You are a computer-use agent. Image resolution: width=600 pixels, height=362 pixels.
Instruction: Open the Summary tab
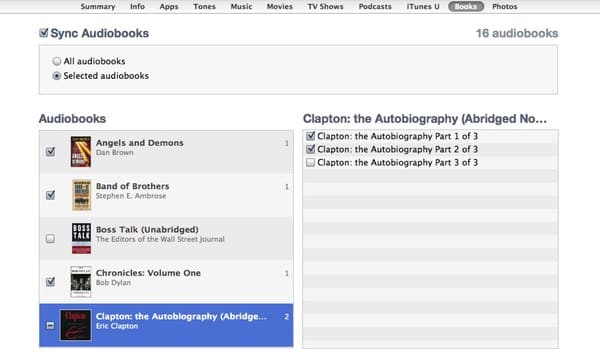pyautogui.click(x=98, y=7)
